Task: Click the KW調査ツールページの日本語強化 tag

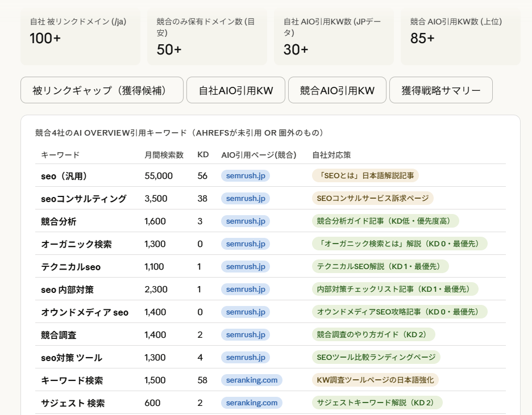Action: click(x=375, y=380)
